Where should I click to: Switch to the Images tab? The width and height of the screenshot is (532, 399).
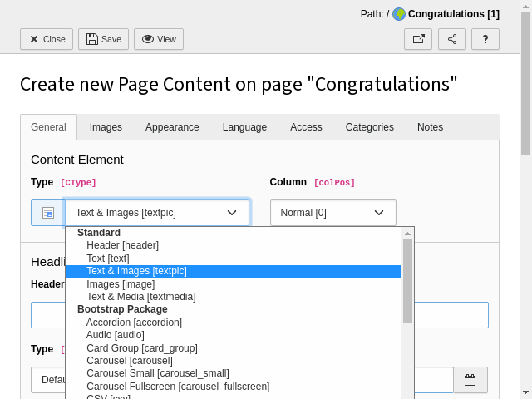(x=106, y=127)
